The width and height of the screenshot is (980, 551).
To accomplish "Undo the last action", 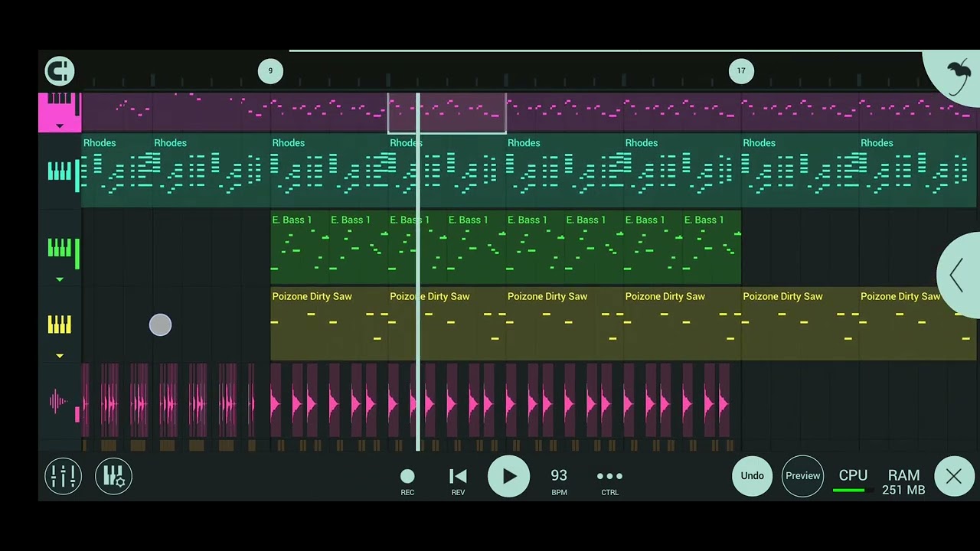I will [752, 476].
